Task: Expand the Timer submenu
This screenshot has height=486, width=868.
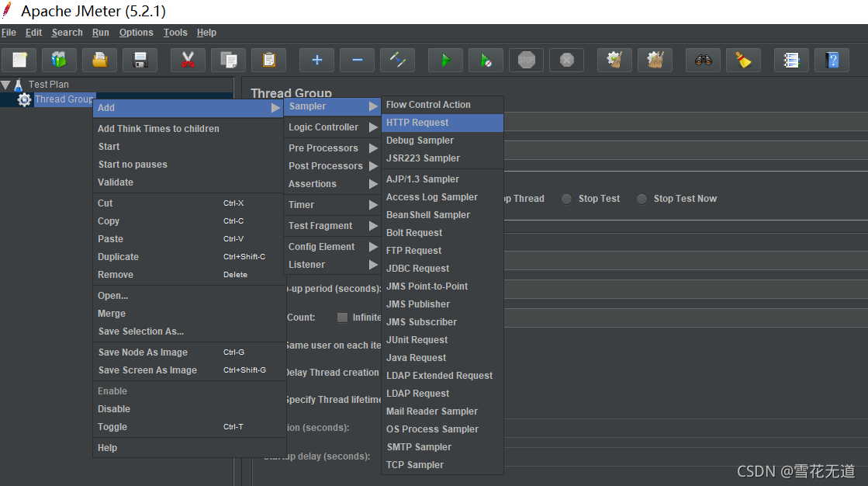Action: click(x=332, y=205)
